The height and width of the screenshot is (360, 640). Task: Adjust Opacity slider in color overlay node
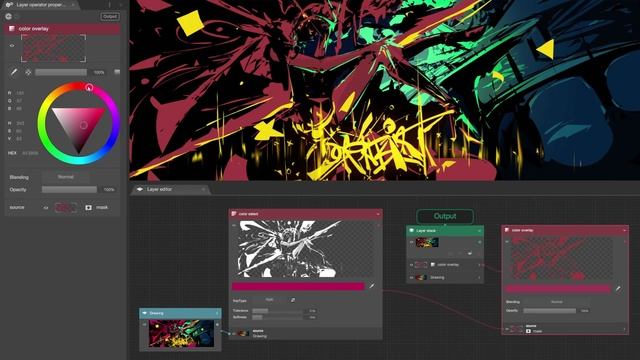pyautogui.click(x=549, y=311)
